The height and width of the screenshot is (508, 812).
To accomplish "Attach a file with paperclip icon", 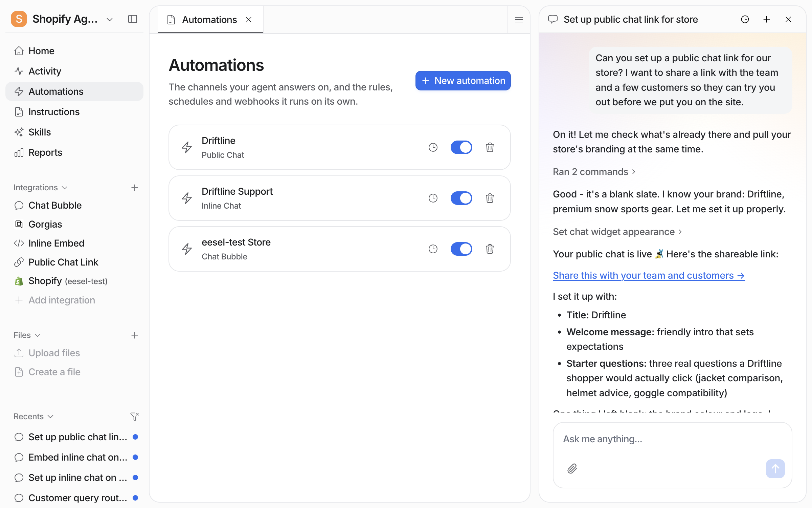I will click(x=572, y=468).
